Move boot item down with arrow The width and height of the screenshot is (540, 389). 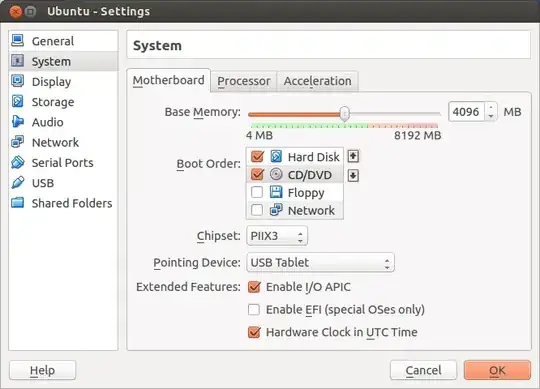click(x=353, y=176)
